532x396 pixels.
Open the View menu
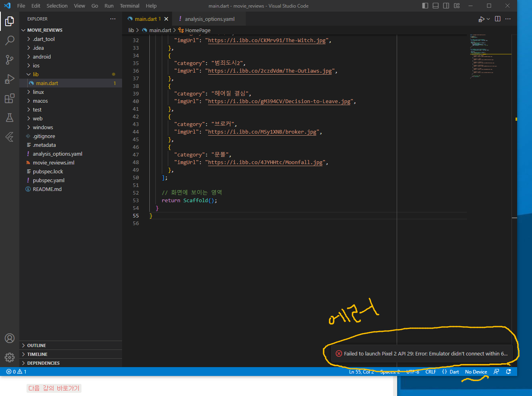[79, 6]
